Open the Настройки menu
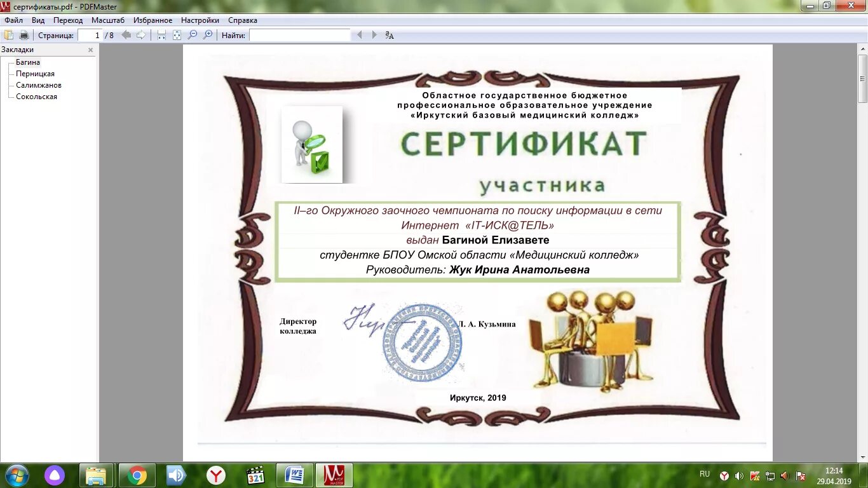Viewport: 868px width, 488px height. (200, 20)
